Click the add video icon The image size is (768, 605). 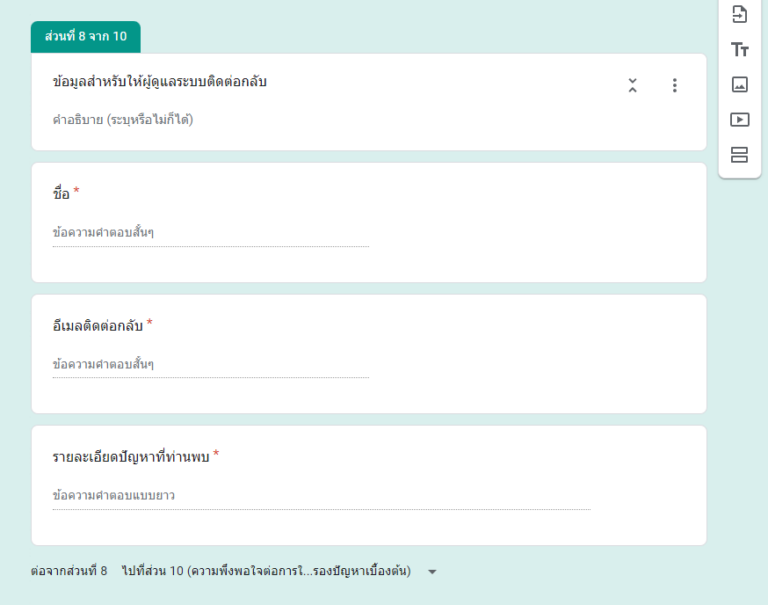[x=739, y=120]
